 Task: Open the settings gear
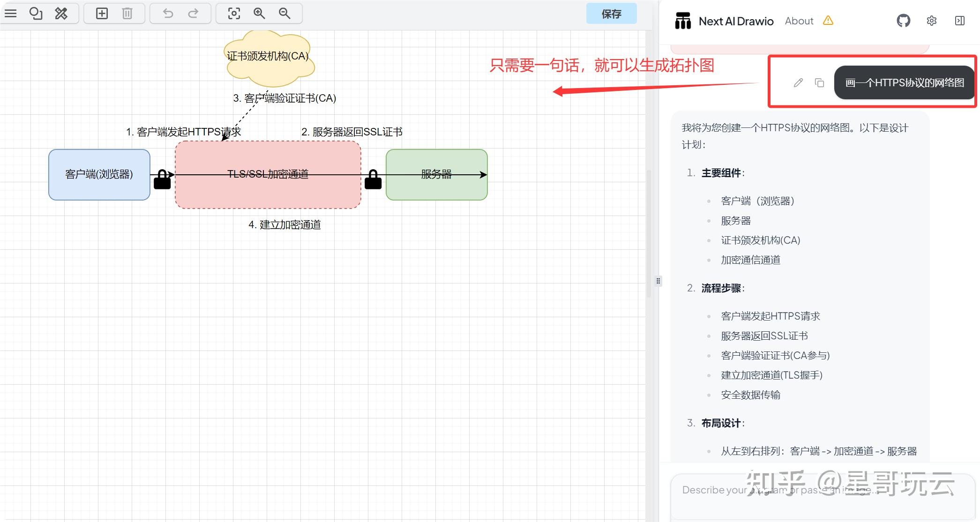931,21
